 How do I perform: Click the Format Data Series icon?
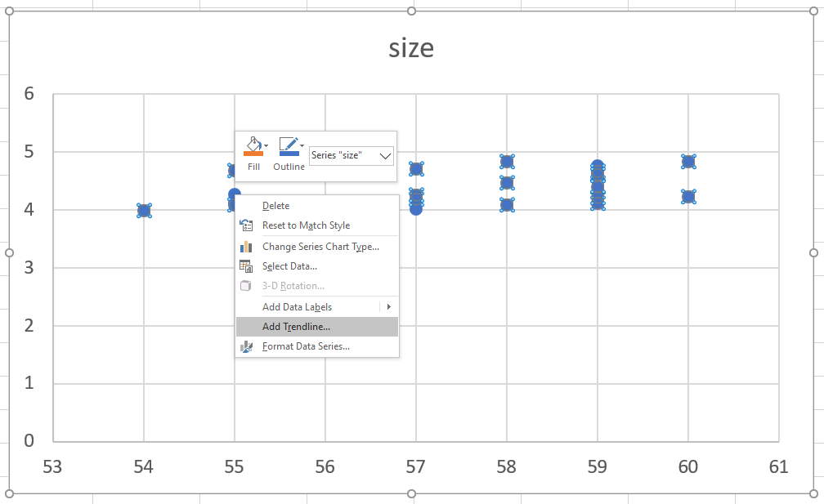[246, 346]
